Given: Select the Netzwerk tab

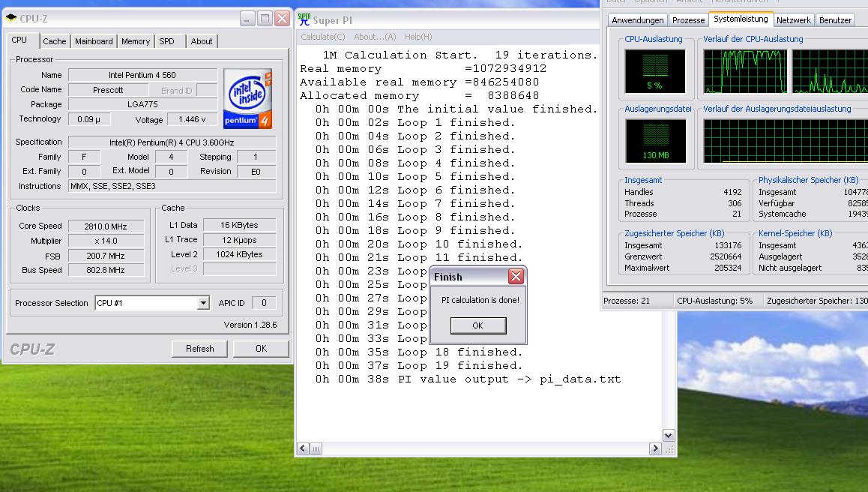Looking at the screenshot, I should 793,20.
